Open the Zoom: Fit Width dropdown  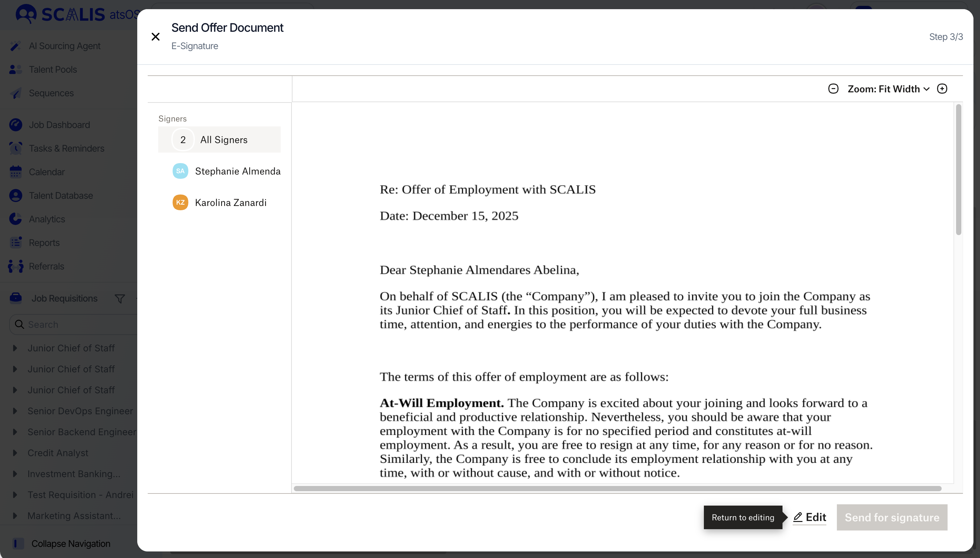(x=888, y=89)
